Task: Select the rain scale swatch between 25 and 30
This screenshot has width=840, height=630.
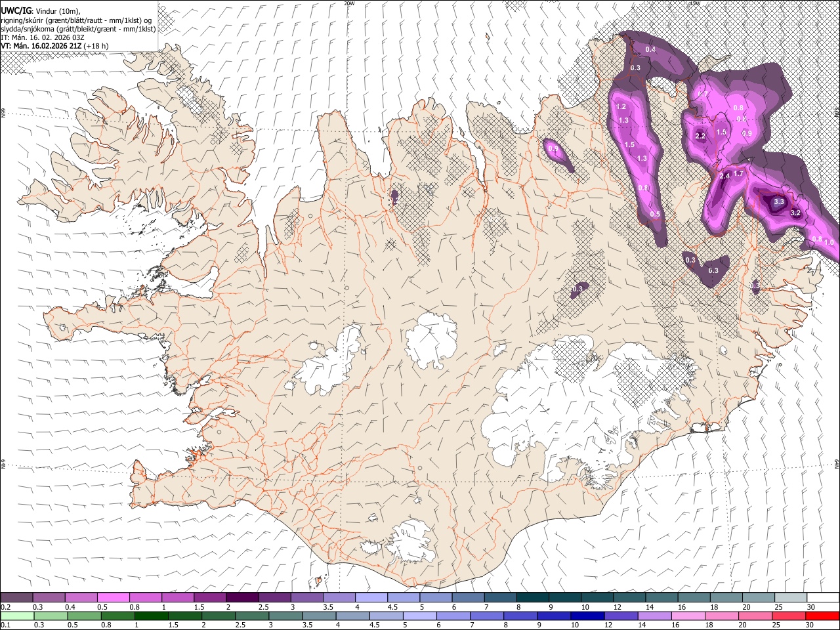Action: [x=789, y=616]
